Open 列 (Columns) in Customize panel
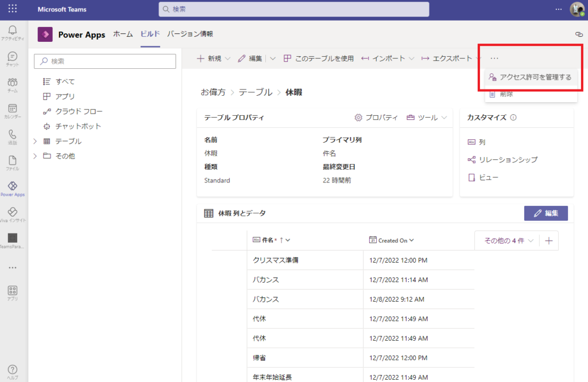588x382 pixels. click(x=477, y=142)
